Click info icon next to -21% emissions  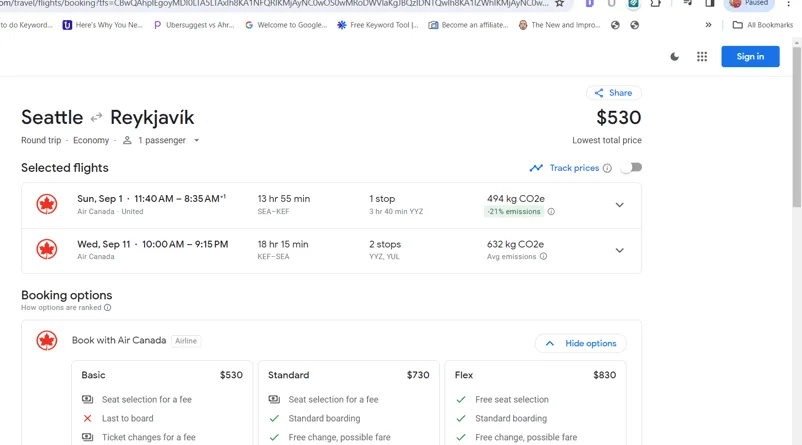[x=551, y=212]
